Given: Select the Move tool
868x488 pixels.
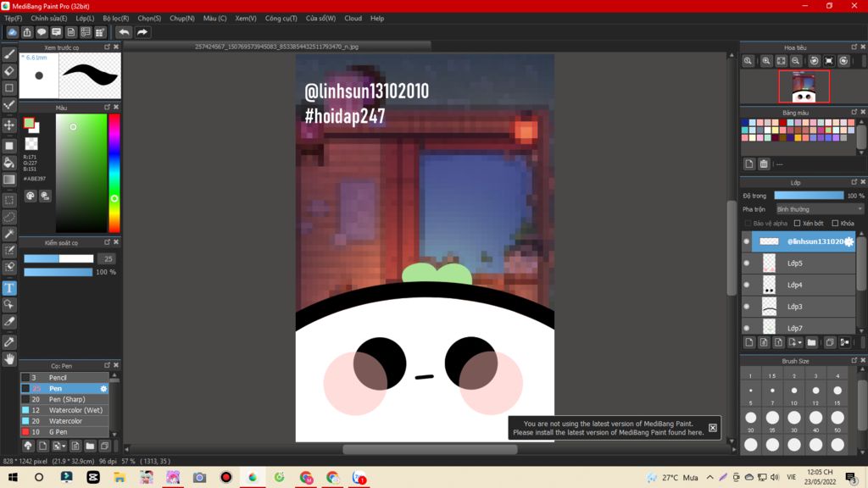Looking at the screenshot, I should coord(9,125).
